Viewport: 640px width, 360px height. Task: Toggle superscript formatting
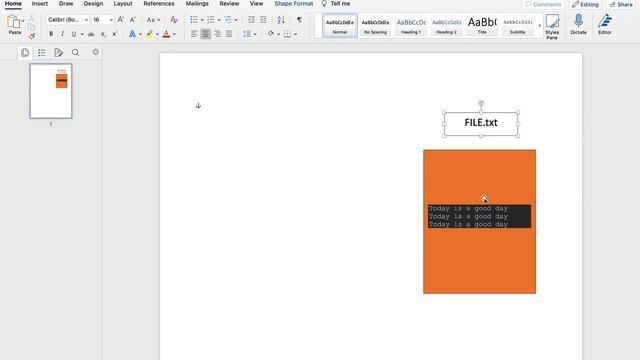tap(115, 34)
